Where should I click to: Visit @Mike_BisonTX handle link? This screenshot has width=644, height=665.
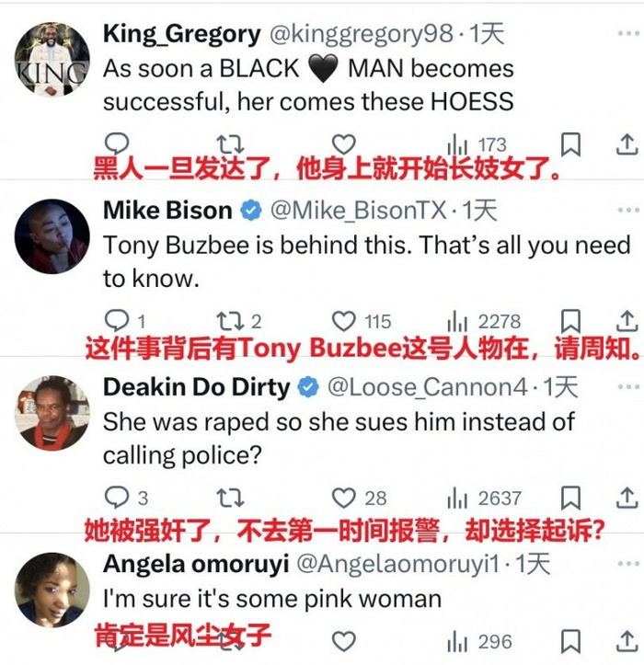click(359, 211)
